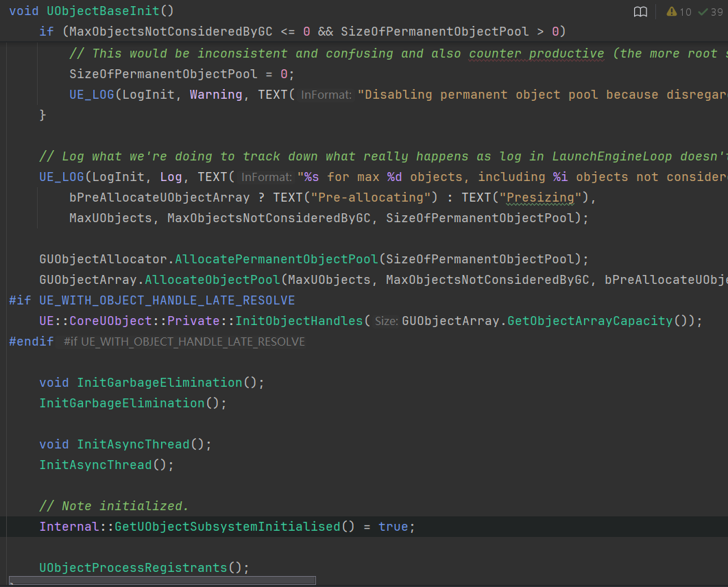The height and width of the screenshot is (587, 728).
Task: Click the InitGarbageElimination(); call statement
Action: coord(133,403)
